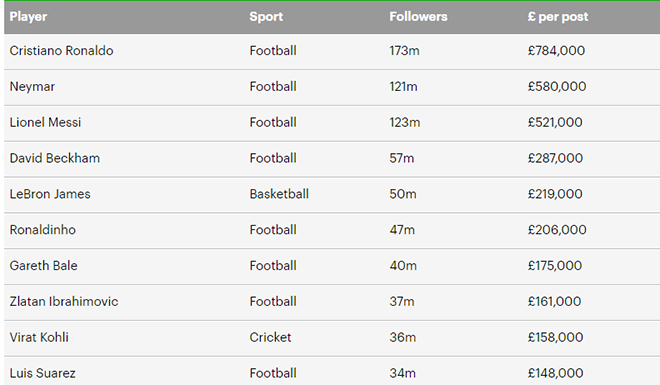
Task: Select the Lionel Messi row name
Action: coord(45,122)
